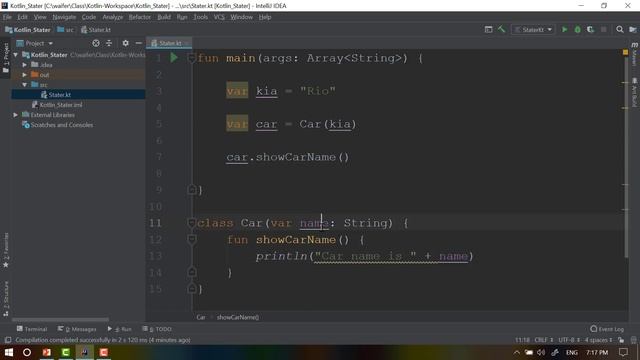Expand the .idea folder
The height and width of the screenshot is (360, 640).
click(x=25, y=64)
